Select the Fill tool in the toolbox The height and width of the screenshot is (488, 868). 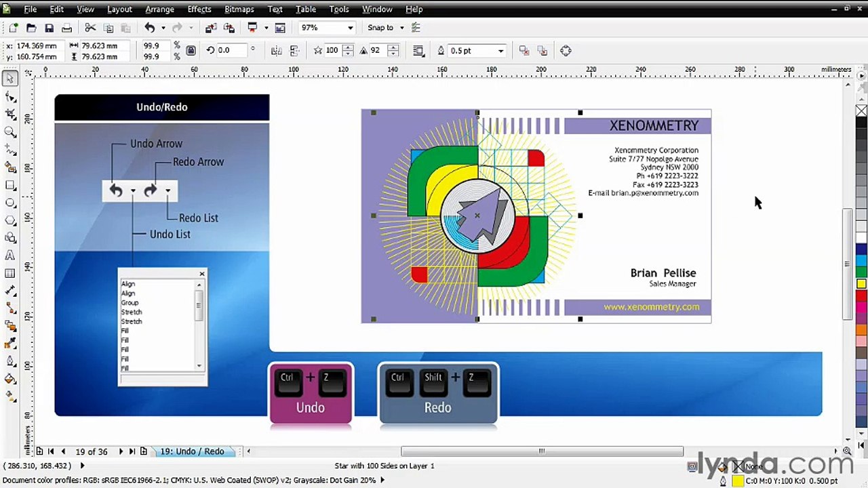coord(10,380)
